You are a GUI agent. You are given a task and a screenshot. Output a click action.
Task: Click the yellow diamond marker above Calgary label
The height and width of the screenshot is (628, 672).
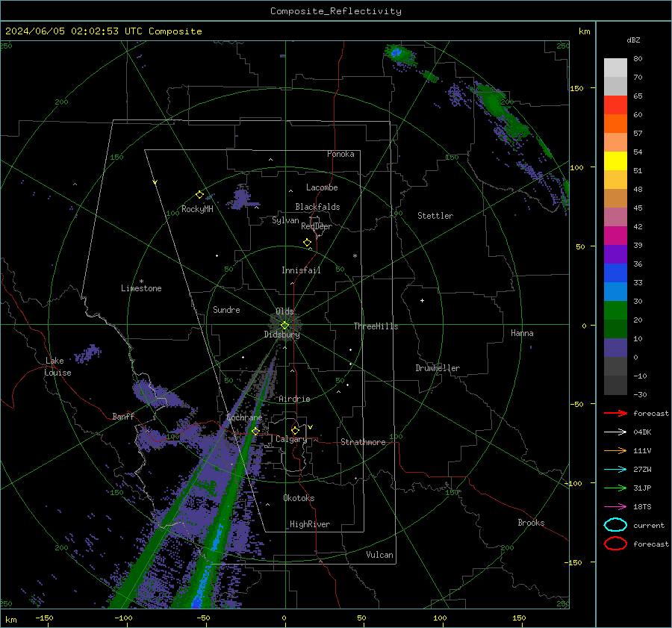pyautogui.click(x=295, y=430)
